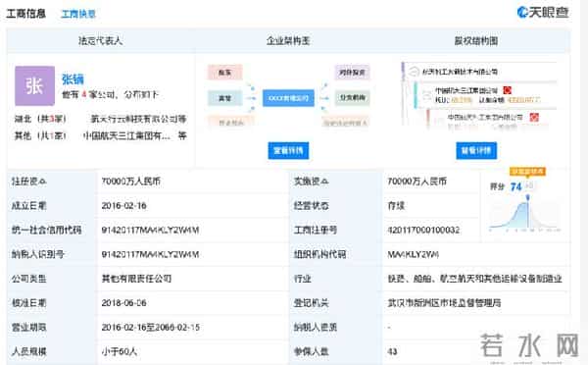The height and width of the screenshot is (365, 588).
Task: Click the 统一社会信用代码 value
Action: [x=150, y=230]
